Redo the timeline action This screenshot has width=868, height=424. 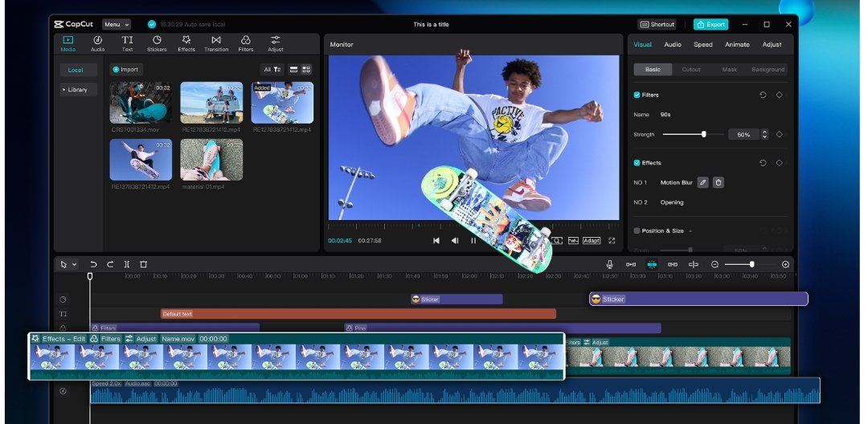click(x=110, y=265)
